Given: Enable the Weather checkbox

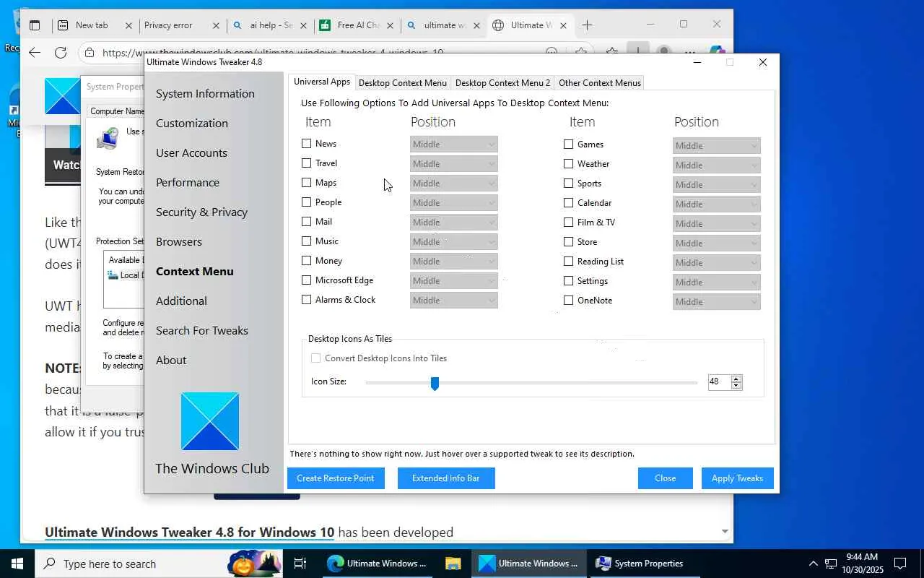Looking at the screenshot, I should coord(569,164).
